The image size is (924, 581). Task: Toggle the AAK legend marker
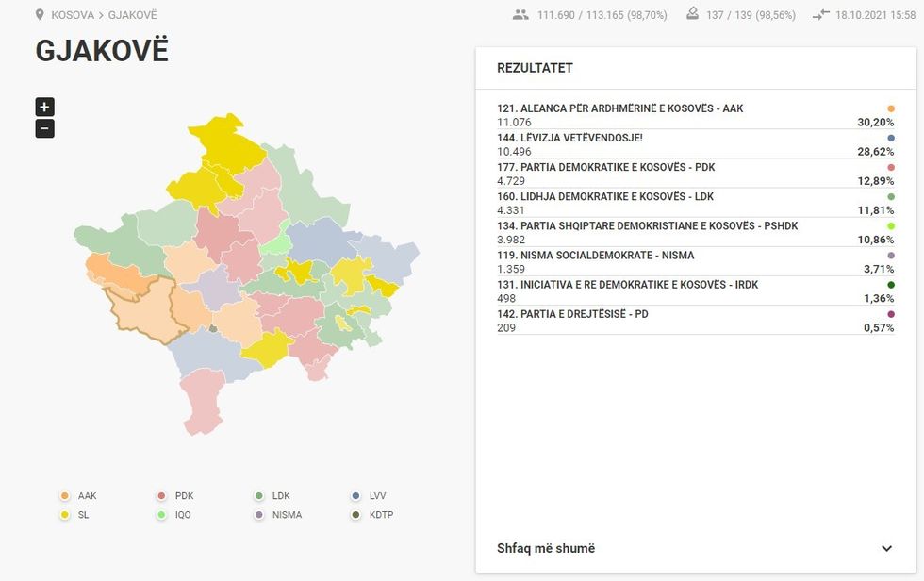point(64,495)
